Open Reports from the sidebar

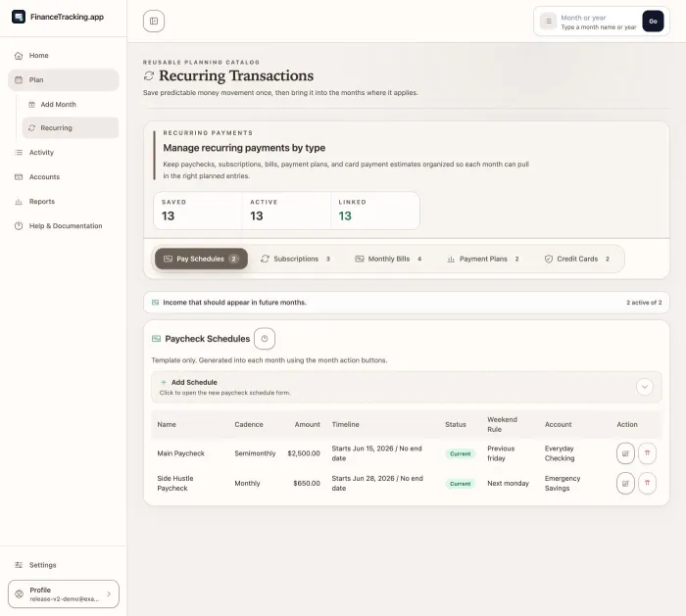[x=64, y=202]
